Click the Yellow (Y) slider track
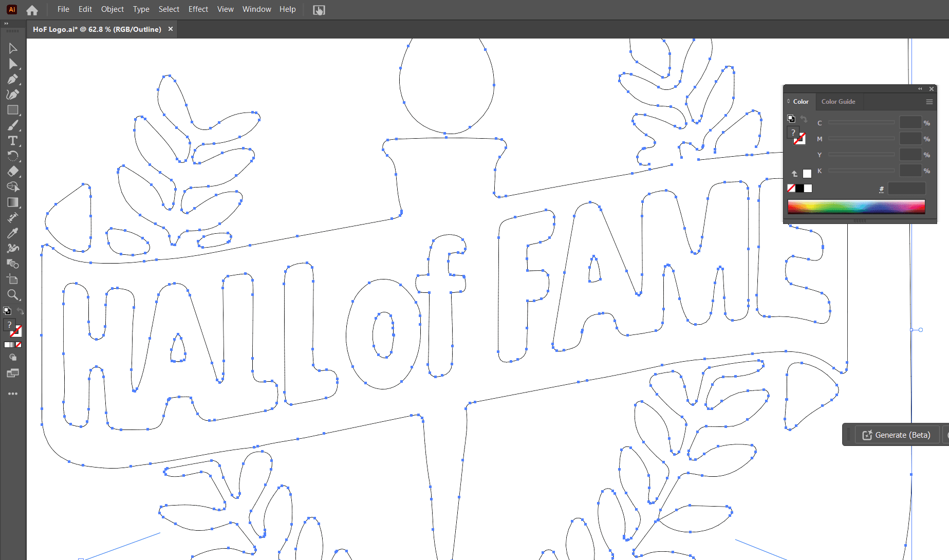The height and width of the screenshot is (560, 949). pos(862,155)
